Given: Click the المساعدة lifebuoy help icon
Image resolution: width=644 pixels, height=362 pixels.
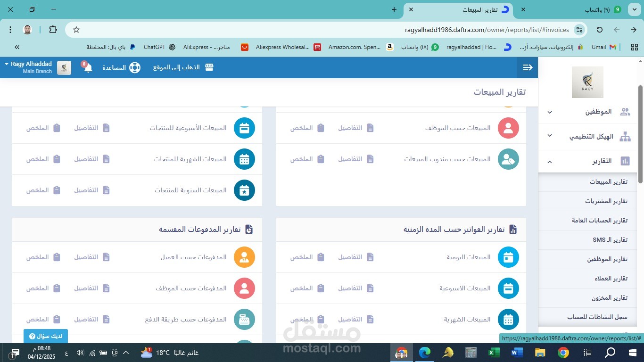Looking at the screenshot, I should [135, 67].
